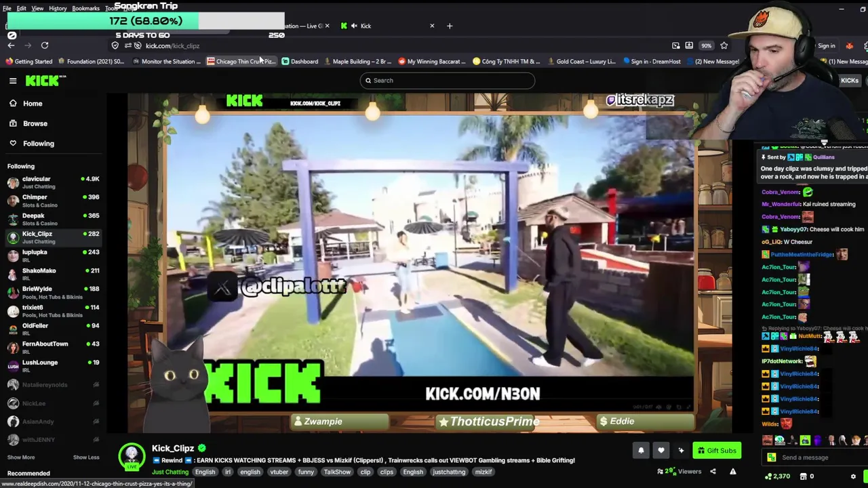This screenshot has width=868, height=488.
Task: Open LushLounge channel in Following list
Action: point(53,365)
